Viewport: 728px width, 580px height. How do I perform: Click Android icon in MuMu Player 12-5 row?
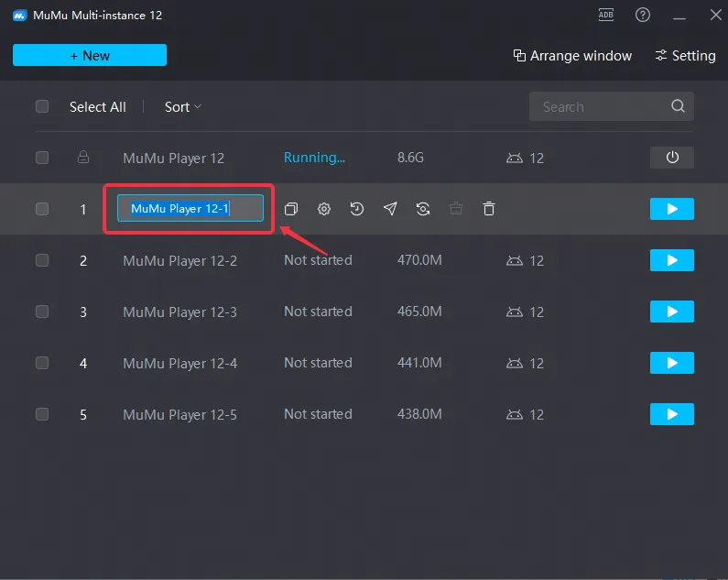pyautogui.click(x=515, y=414)
